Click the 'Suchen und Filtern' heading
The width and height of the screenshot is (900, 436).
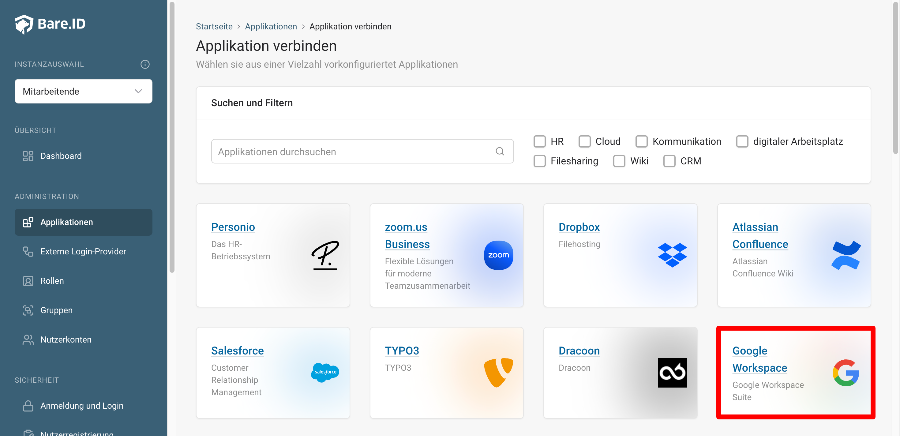(x=252, y=103)
